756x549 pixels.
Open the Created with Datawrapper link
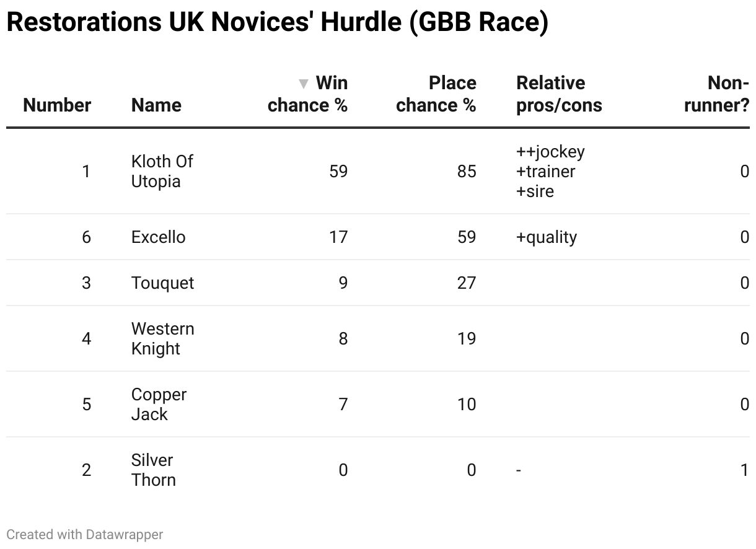[x=85, y=534]
